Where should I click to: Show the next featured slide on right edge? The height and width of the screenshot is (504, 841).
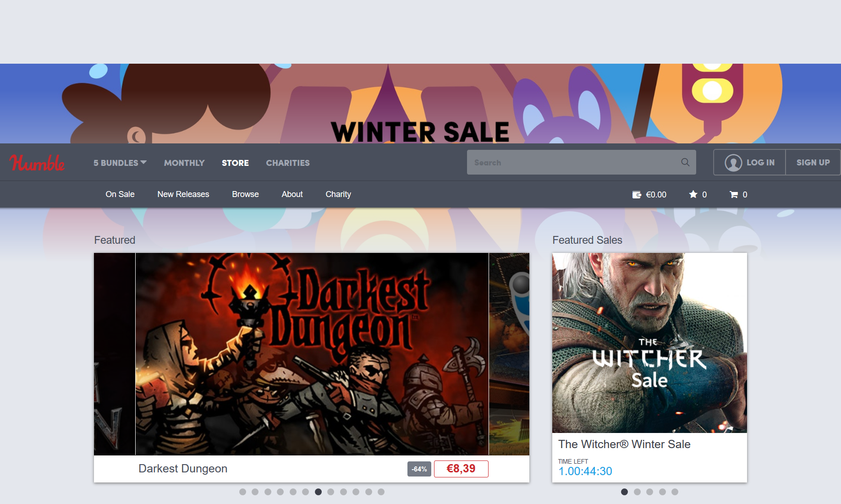pyautogui.click(x=509, y=354)
